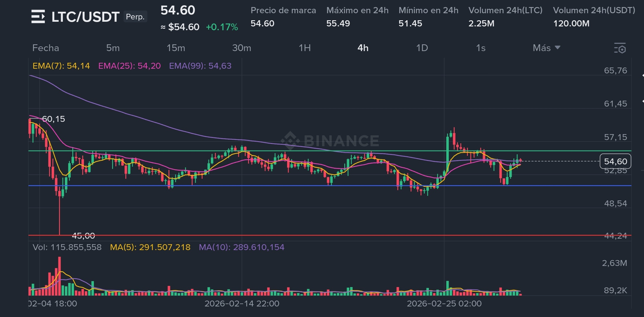Open the trading pair list menu icon

point(38,16)
